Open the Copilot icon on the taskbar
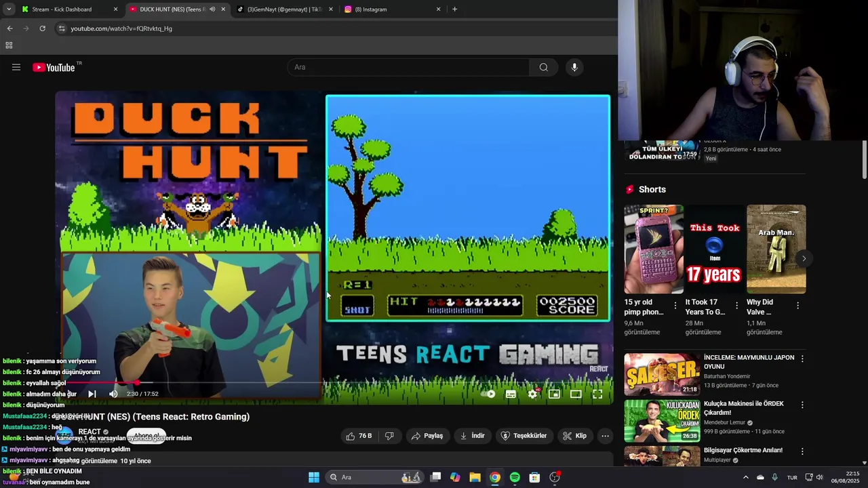Screen dimensions: 868x488 click(x=455, y=477)
